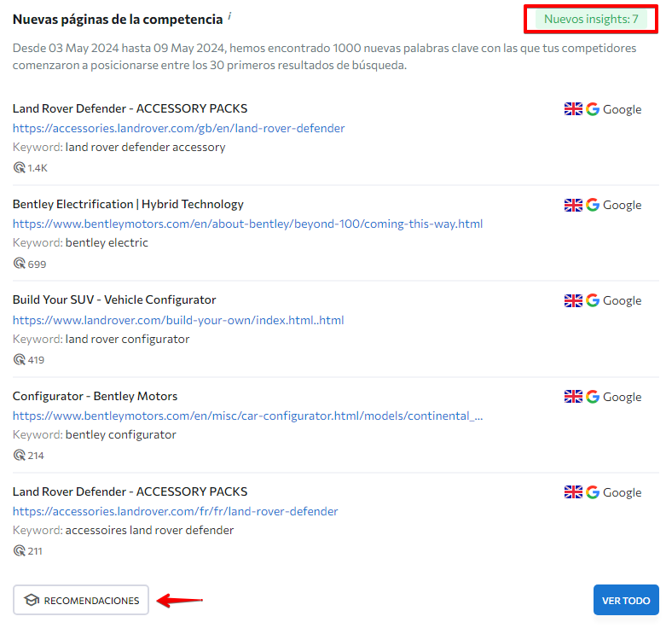Click the UK flag in the 'bentley configurator' row
The height and width of the screenshot is (628, 672).
(573, 397)
